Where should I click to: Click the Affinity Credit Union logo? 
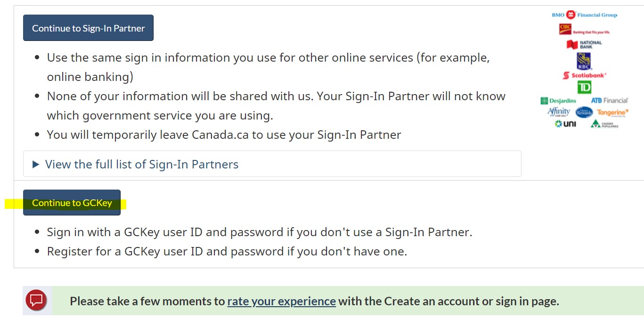tap(559, 112)
